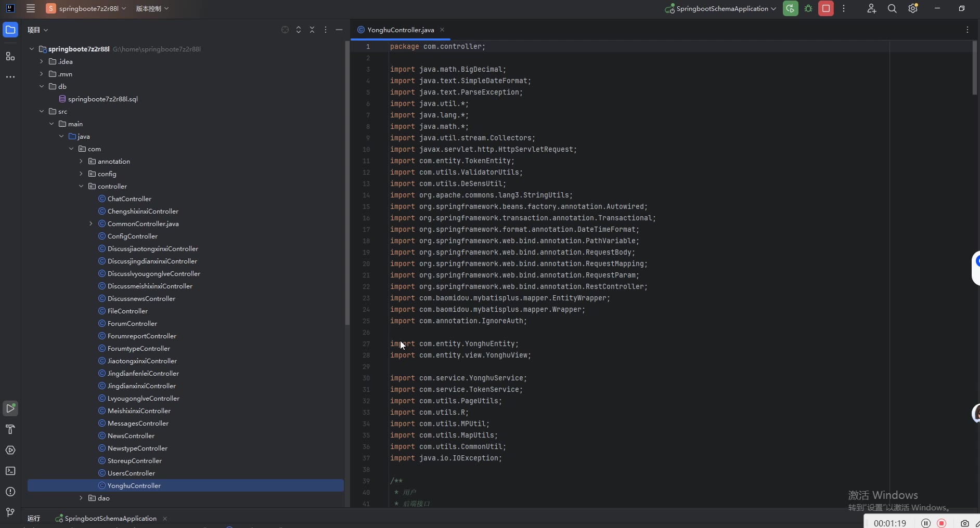Stop the running SpringbootSchemaApplication
980x528 pixels.
coord(826,9)
